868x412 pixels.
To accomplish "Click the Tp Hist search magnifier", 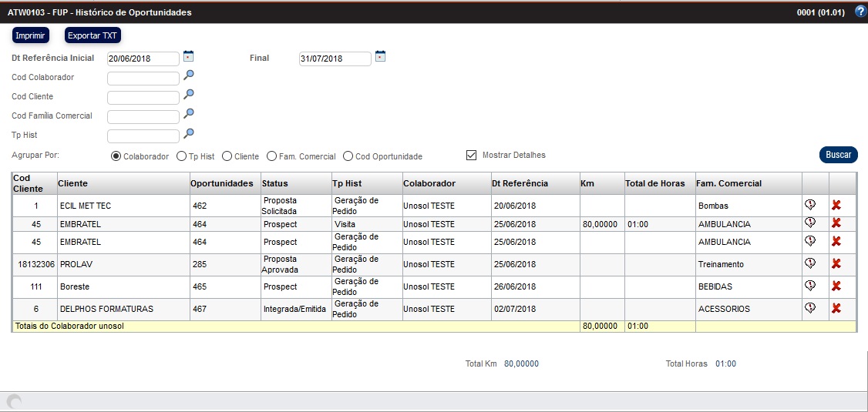I will pyautogui.click(x=188, y=134).
